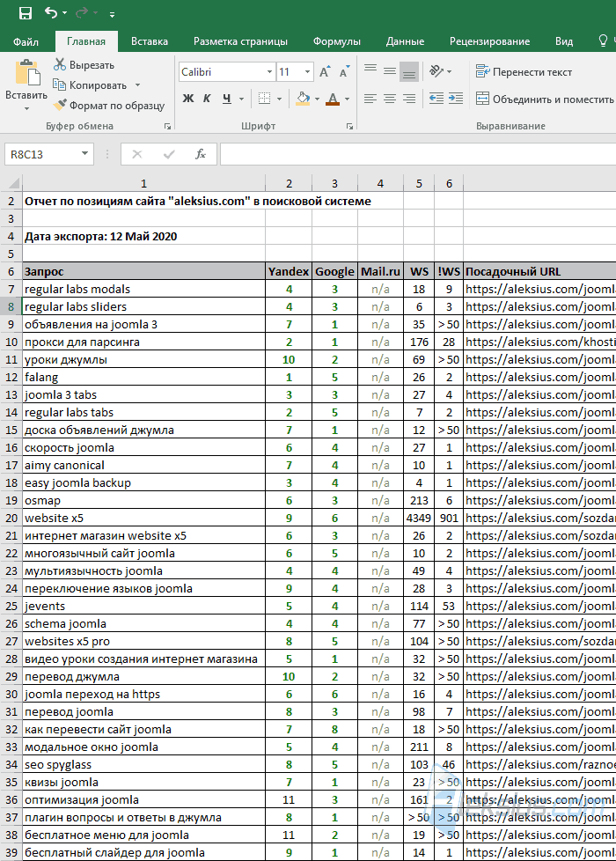
Task: Toggle italic К formatting
Action: [207, 99]
